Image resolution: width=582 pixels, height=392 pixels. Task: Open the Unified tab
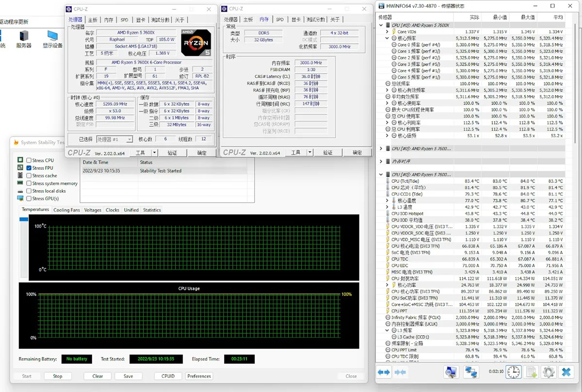point(131,210)
